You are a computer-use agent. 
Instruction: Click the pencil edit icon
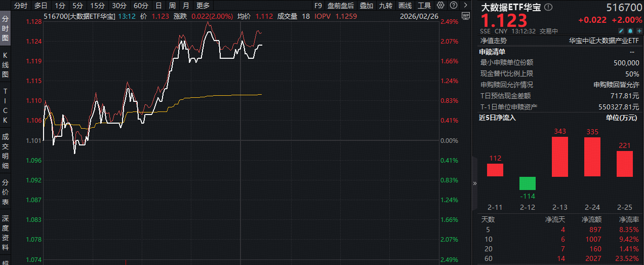click(x=621, y=31)
